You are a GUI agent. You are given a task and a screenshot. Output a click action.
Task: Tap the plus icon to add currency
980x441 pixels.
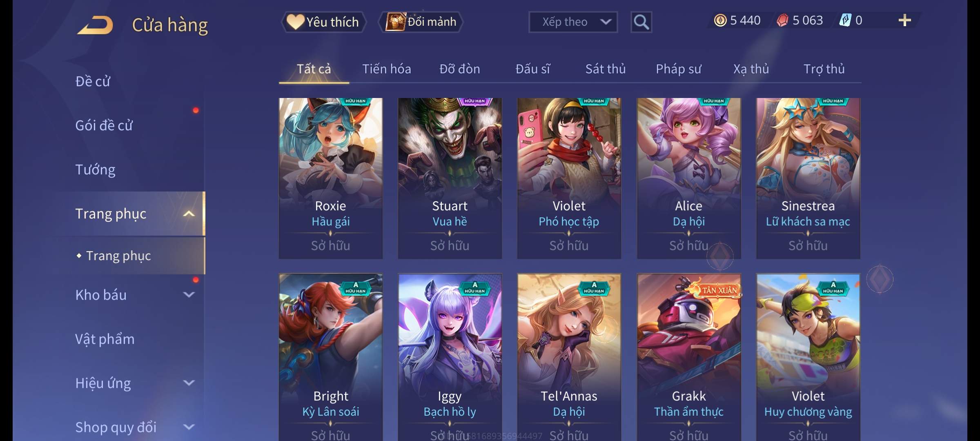[905, 20]
